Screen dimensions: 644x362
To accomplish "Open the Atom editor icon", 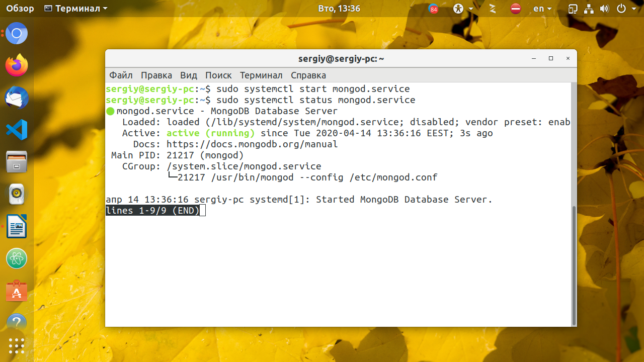I will (17, 258).
